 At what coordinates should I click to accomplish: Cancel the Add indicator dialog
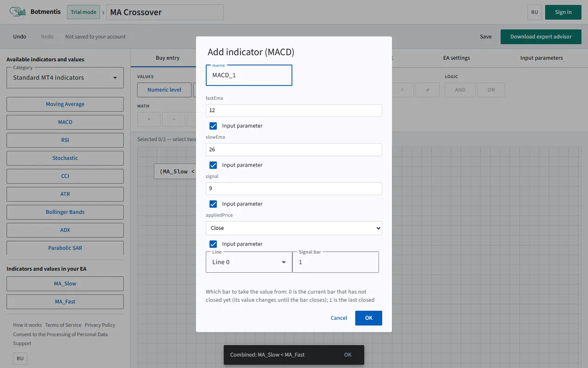click(339, 318)
